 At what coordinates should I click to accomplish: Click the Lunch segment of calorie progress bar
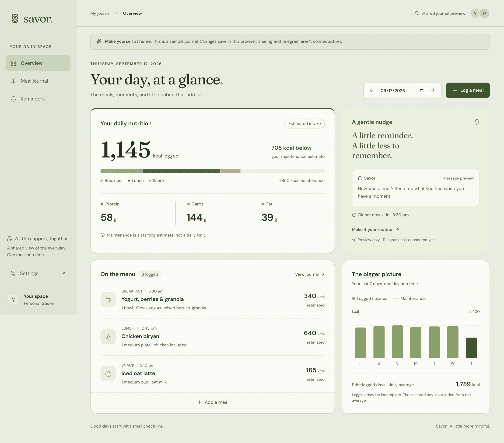(181, 171)
